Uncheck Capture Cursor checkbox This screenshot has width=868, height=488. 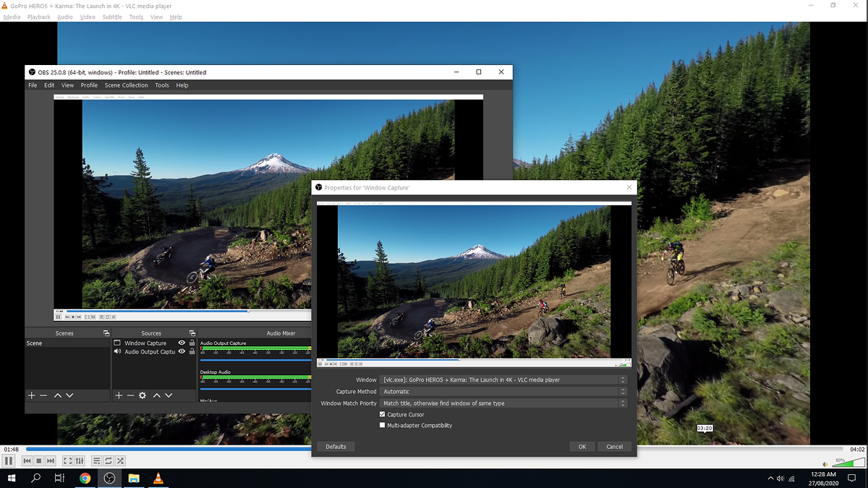[x=383, y=414]
